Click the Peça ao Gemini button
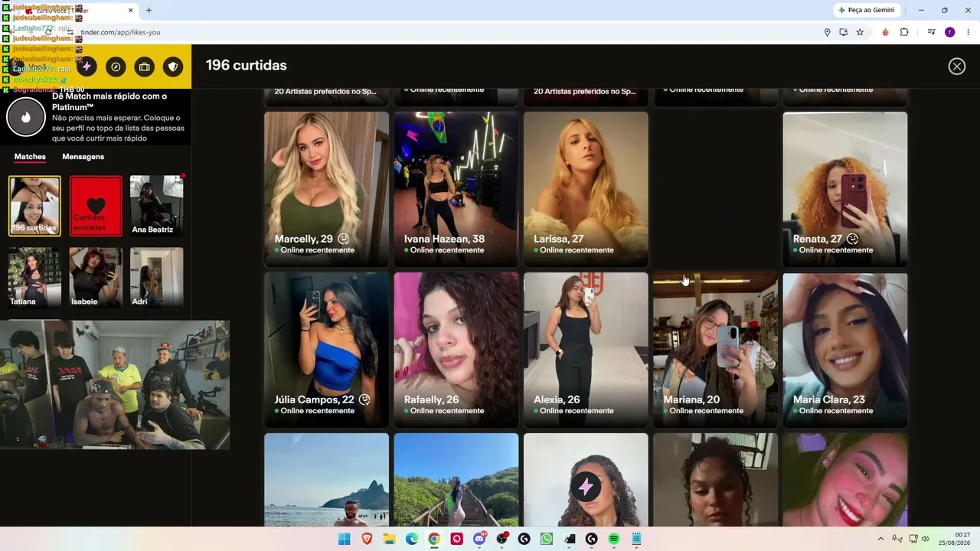This screenshot has width=980, height=551. point(867,10)
